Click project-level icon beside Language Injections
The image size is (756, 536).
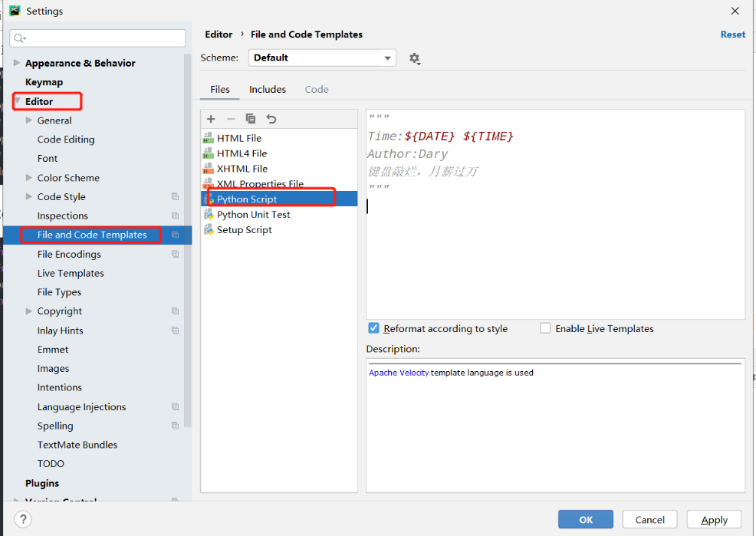point(175,406)
